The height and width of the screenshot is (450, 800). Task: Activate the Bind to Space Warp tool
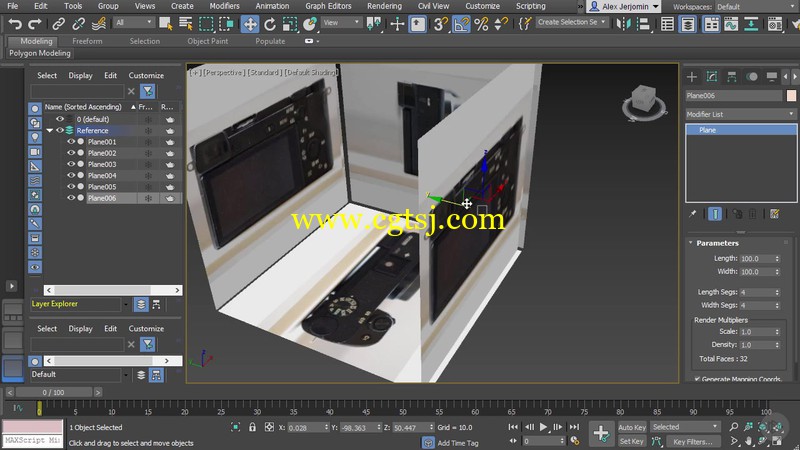point(98,23)
